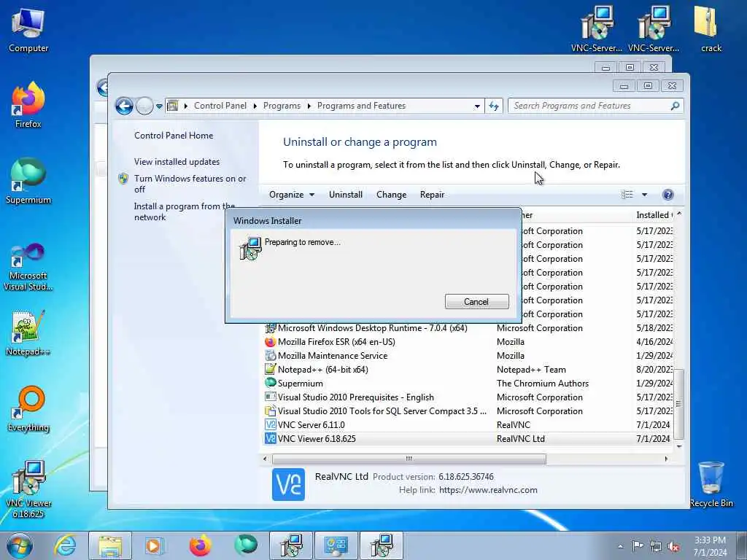Go back in the Control Panel window
This screenshot has width=747, height=560.
tap(124, 106)
